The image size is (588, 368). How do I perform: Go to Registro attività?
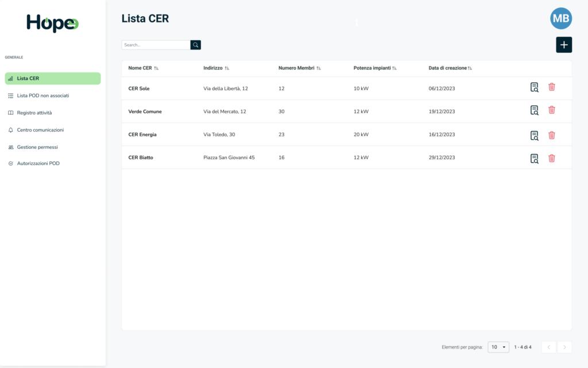coord(34,113)
